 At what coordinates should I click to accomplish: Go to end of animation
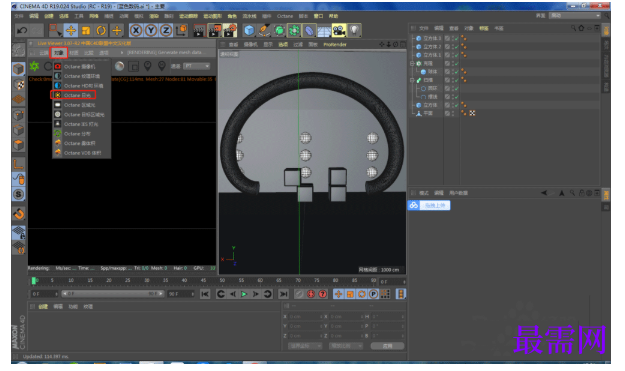point(283,294)
